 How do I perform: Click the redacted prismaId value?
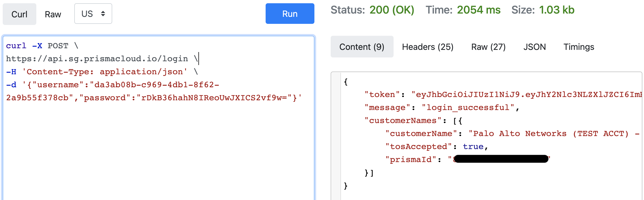501,159
